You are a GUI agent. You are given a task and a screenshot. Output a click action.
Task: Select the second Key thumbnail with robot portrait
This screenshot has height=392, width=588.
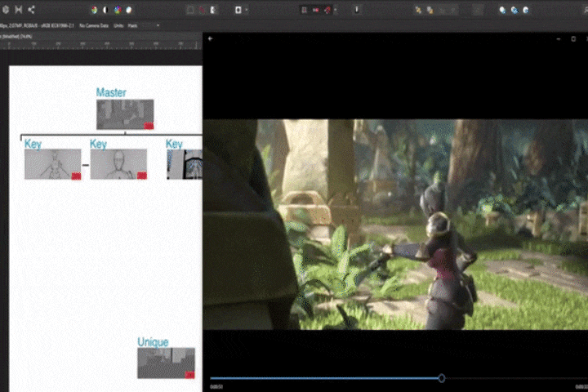point(118,164)
